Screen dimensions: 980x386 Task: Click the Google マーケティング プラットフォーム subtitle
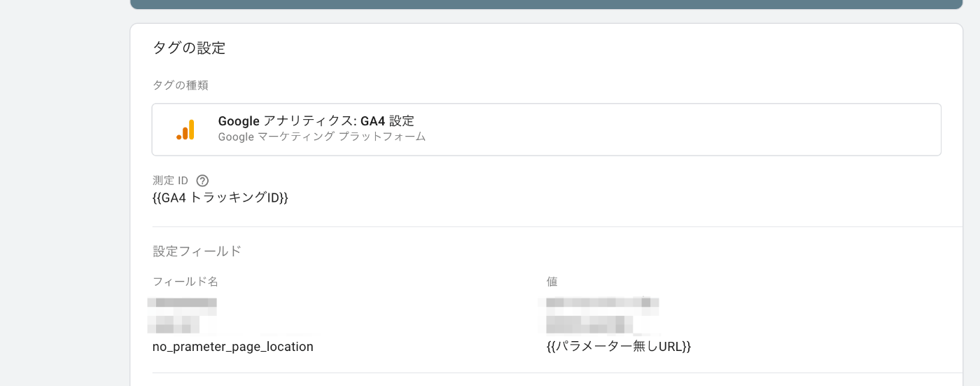coord(322,137)
